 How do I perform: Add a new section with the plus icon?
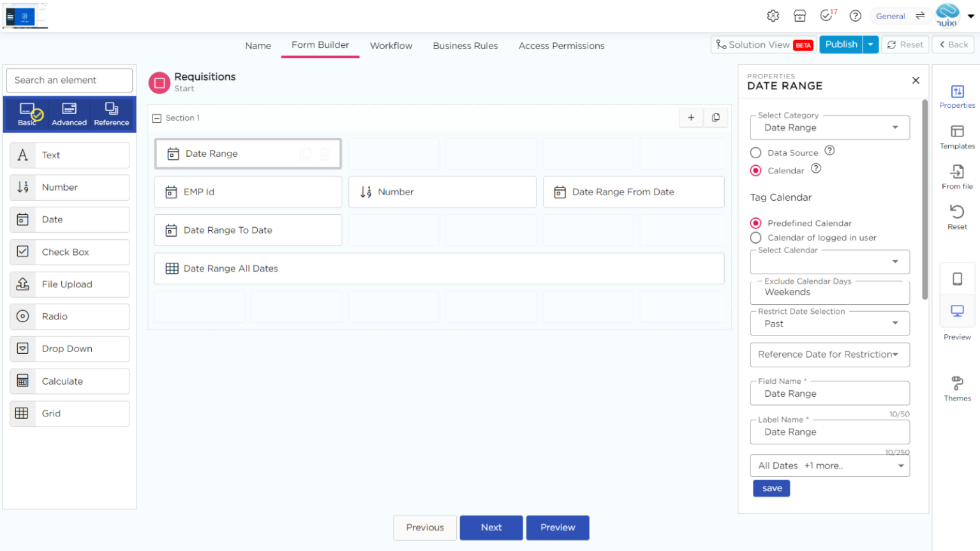691,118
